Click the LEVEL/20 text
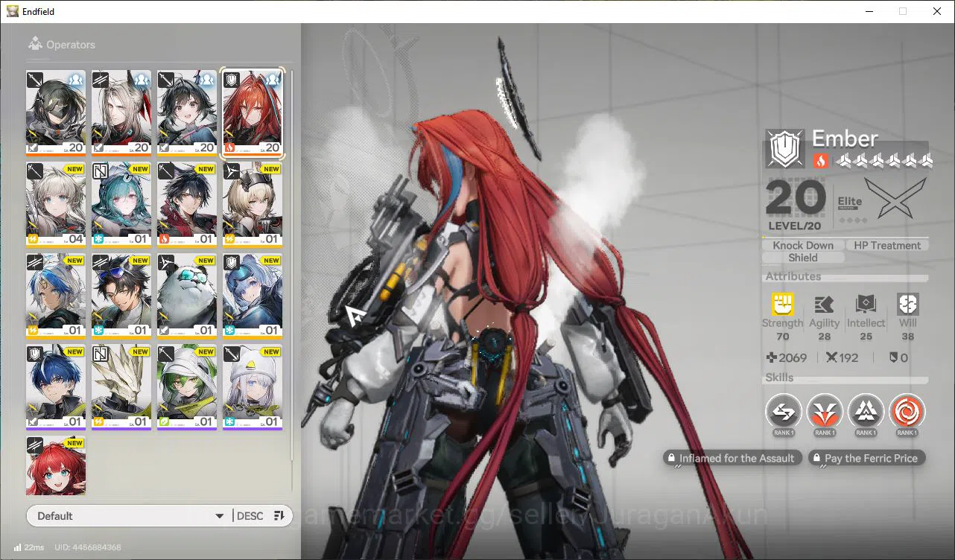955x560 pixels. point(796,226)
